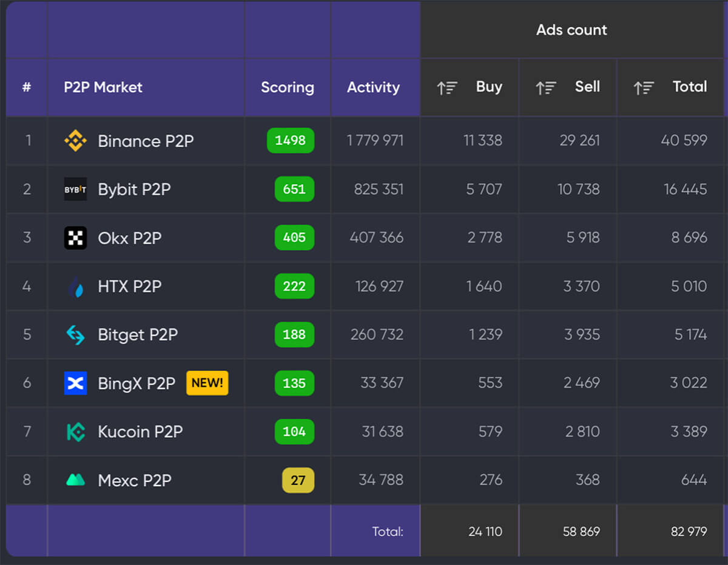Click the Bybit P2P logo icon

(x=75, y=189)
